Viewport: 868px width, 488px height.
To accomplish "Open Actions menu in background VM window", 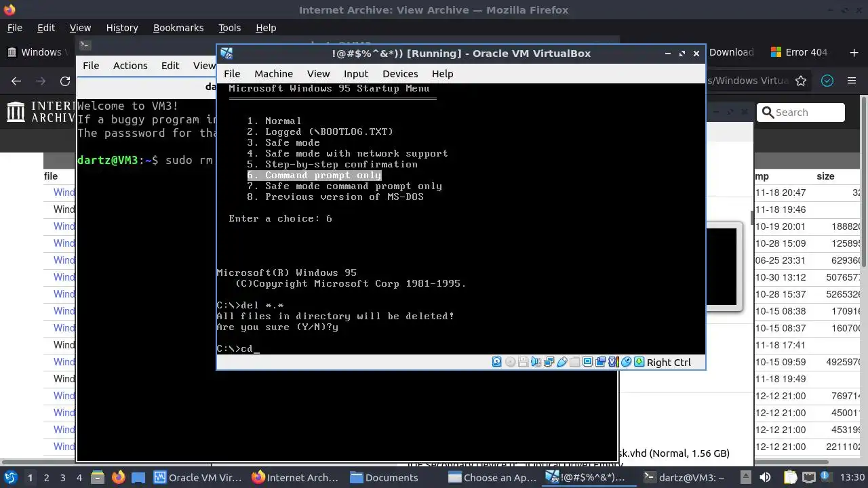I will tap(130, 66).
